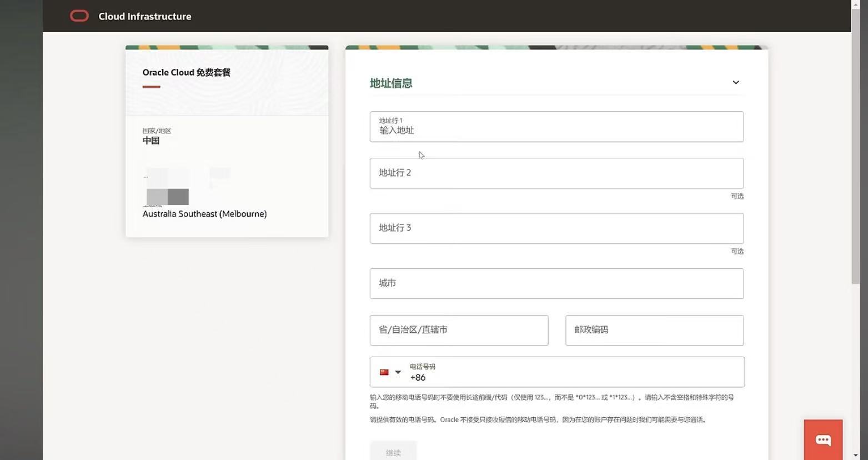Click the 电话号码 input field
Viewport: 868px width, 460px height.
[x=575, y=372]
